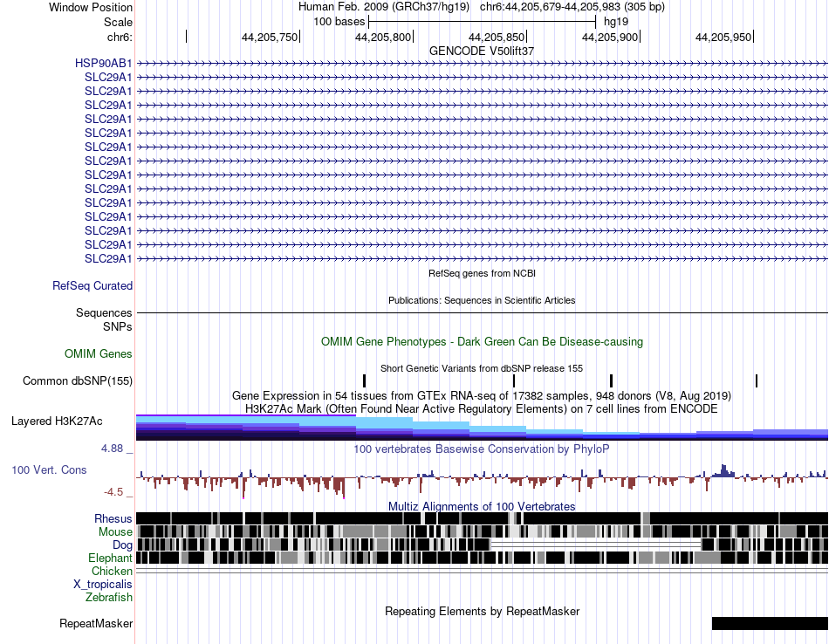Viewport: 829px width, 644px height.
Task: Click the OMIM Gene Phenotypes title
Action: (x=482, y=341)
